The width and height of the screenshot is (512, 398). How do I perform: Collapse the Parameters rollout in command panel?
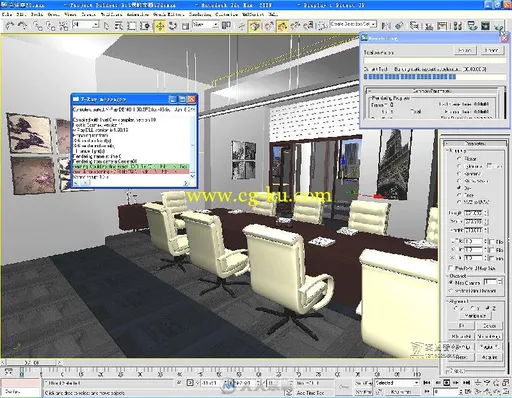coord(475,143)
